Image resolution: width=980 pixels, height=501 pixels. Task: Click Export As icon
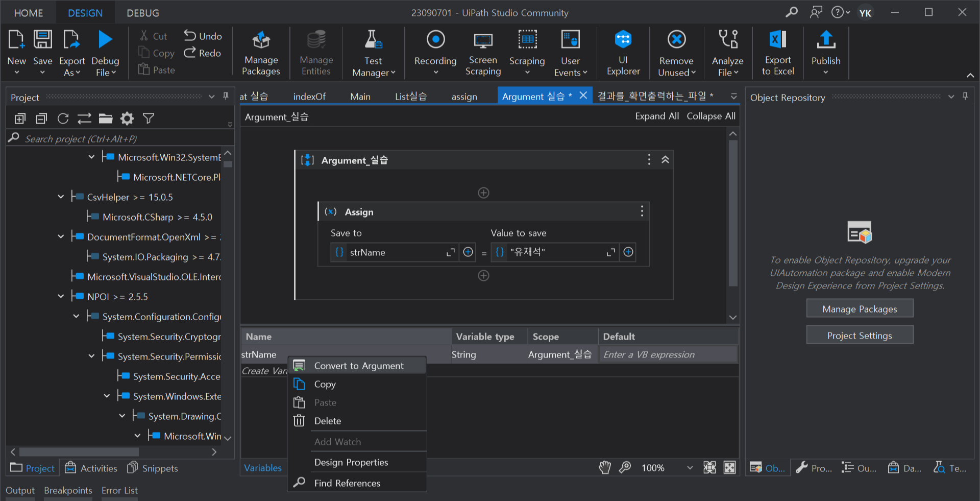tap(71, 39)
